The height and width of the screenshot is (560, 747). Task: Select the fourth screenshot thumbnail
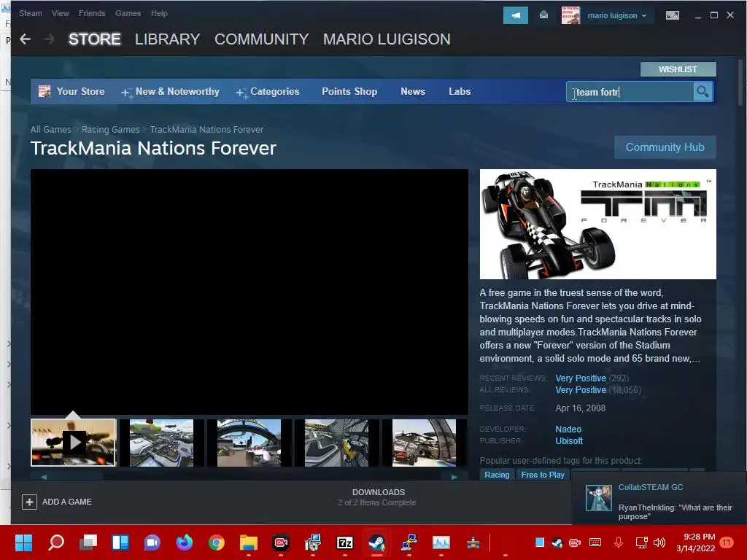click(336, 443)
